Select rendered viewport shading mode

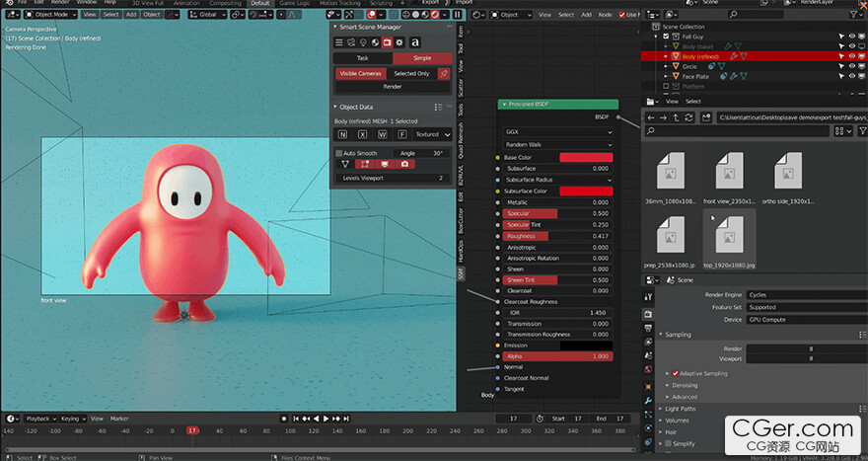point(435,15)
